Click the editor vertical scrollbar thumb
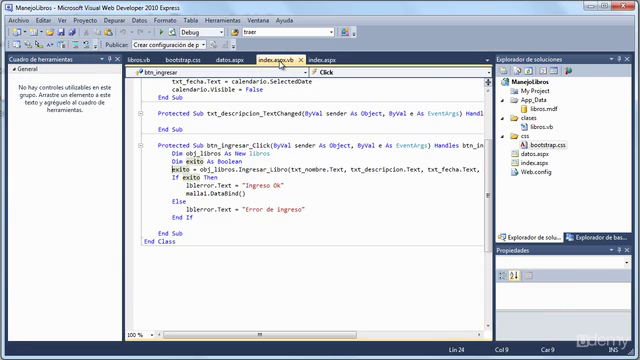Viewport: 640px width, 360px height. [x=488, y=195]
